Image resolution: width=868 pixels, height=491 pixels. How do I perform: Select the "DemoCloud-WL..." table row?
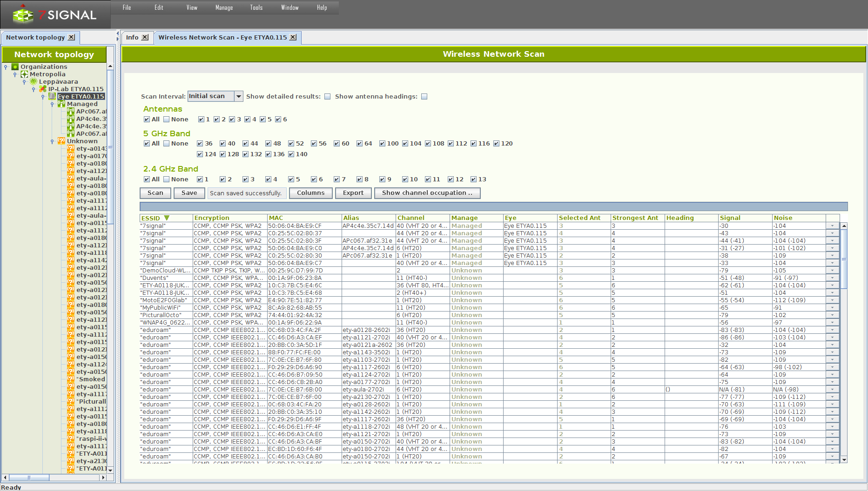pos(490,271)
